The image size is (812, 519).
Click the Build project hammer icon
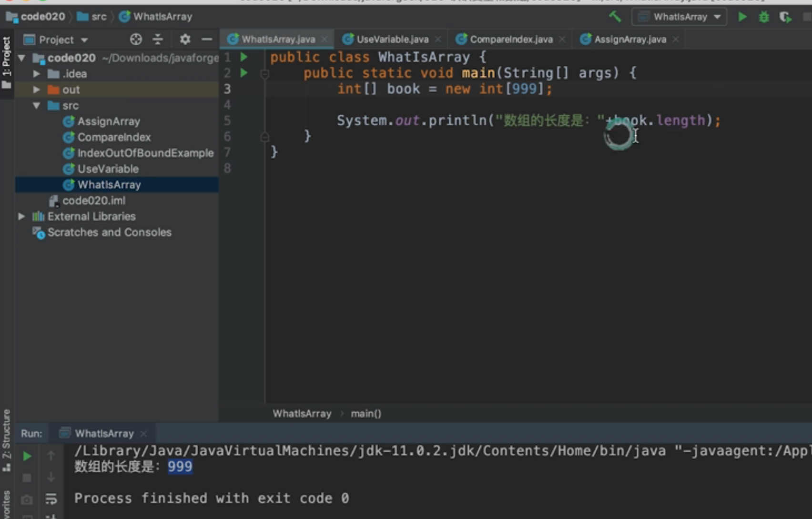click(x=615, y=17)
